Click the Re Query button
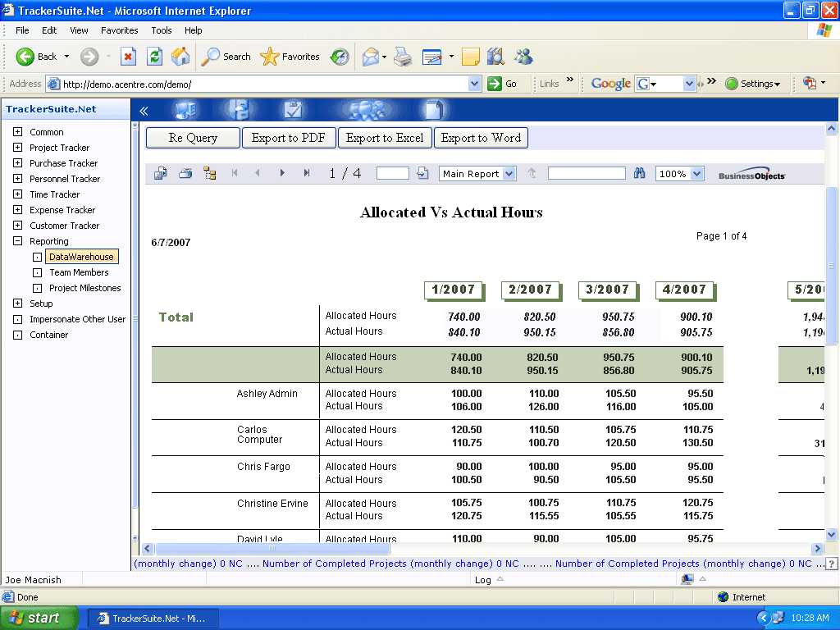The image size is (840, 630). [x=193, y=138]
